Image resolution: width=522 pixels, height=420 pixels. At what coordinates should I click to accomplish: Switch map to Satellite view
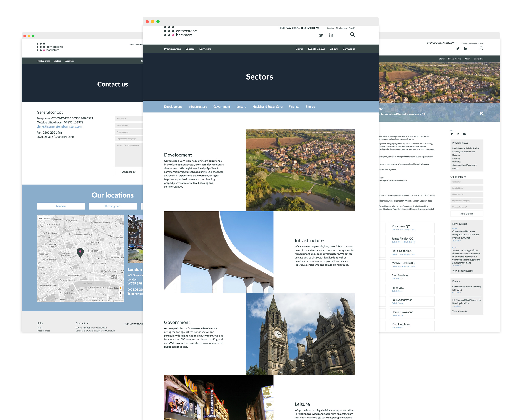(47, 218)
